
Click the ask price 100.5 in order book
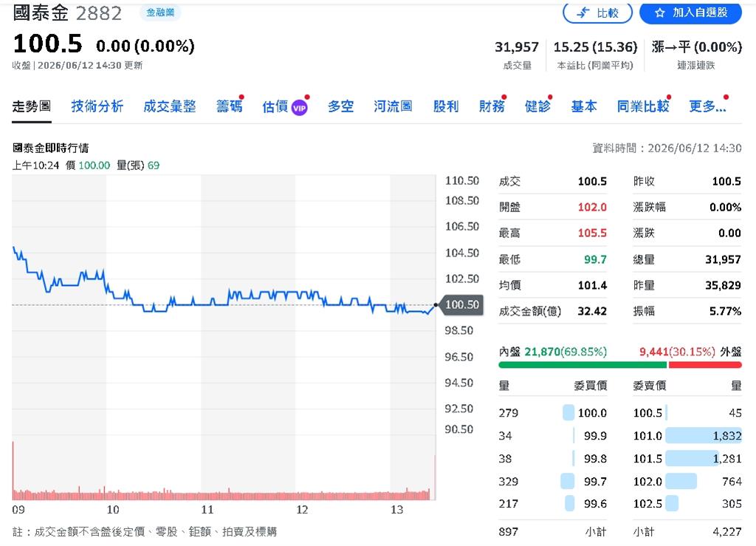[x=647, y=413]
